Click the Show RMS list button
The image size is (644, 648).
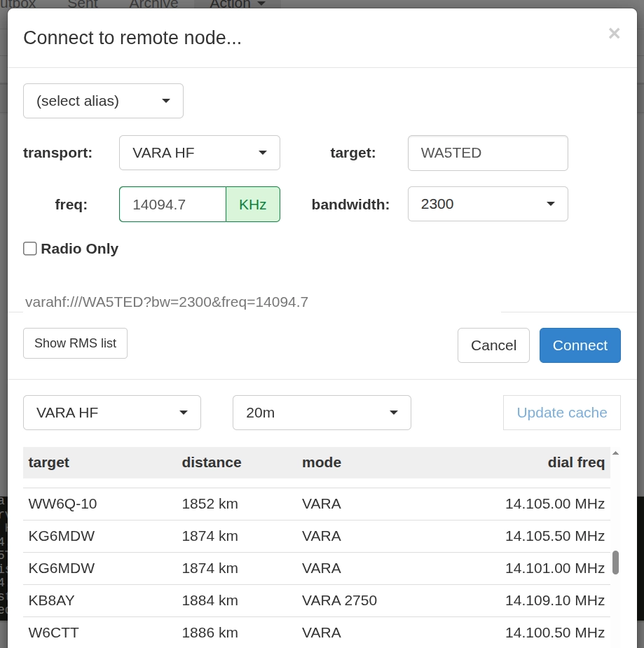pos(75,343)
